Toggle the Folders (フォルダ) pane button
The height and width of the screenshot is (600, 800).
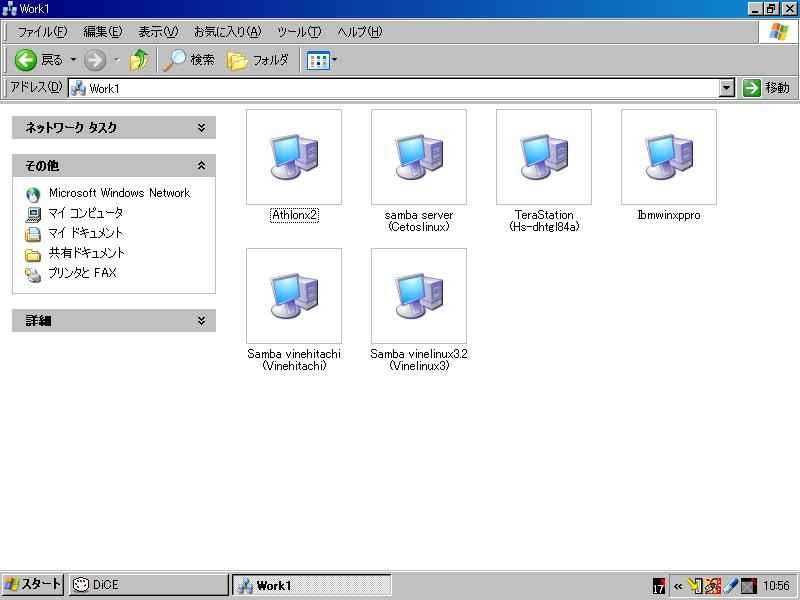pos(258,60)
